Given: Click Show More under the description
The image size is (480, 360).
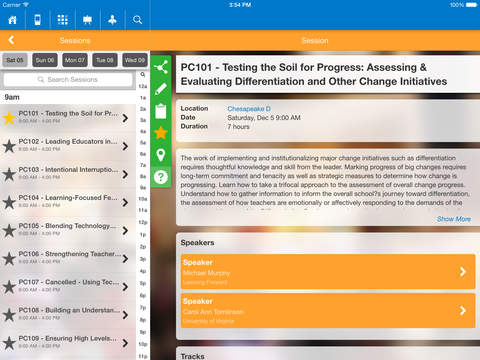Looking at the screenshot, I should (454, 219).
